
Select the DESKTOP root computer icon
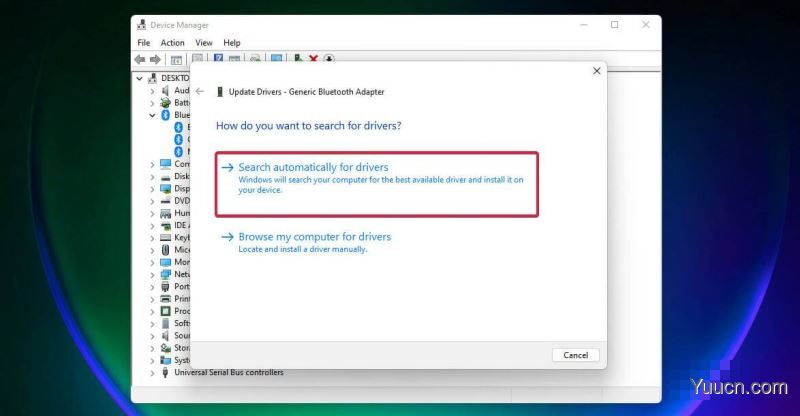click(x=152, y=78)
